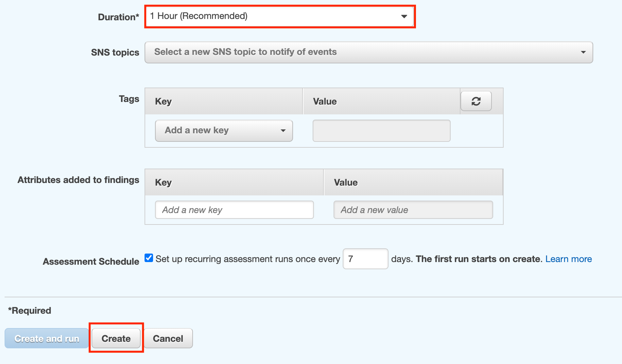Click the Tags value input box
This screenshot has width=622, height=364.
(x=381, y=131)
